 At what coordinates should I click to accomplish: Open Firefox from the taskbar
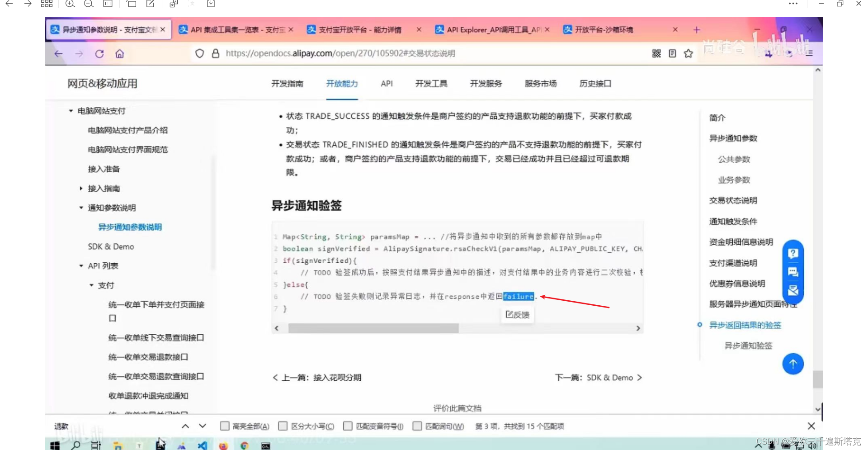tap(223, 446)
